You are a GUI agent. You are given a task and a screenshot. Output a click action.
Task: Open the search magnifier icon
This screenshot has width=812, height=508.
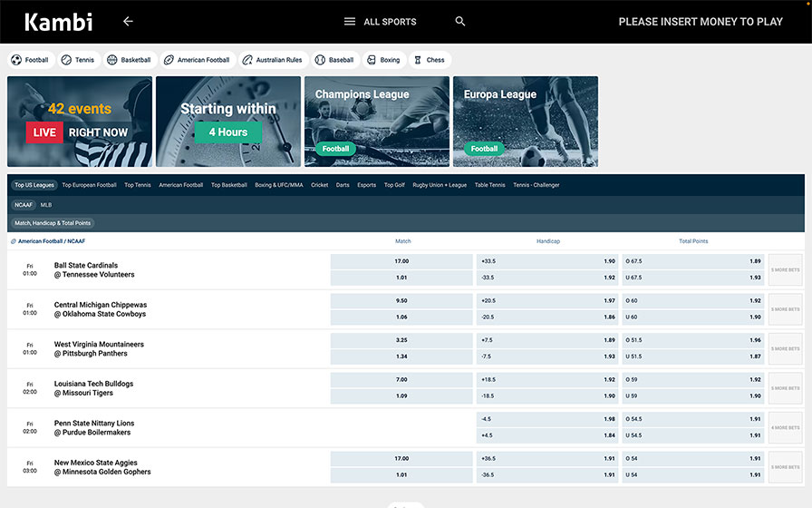pyautogui.click(x=459, y=21)
